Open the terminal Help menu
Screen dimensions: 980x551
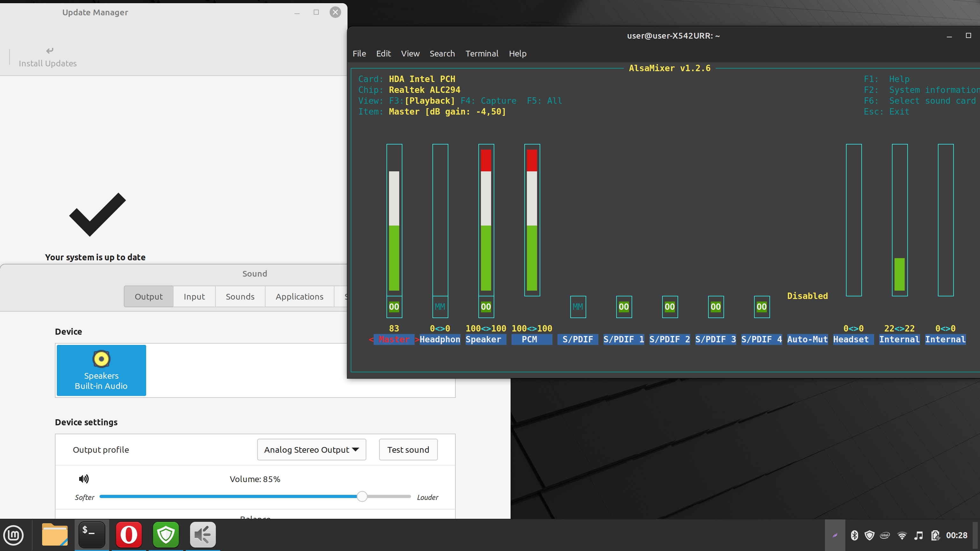518,54
